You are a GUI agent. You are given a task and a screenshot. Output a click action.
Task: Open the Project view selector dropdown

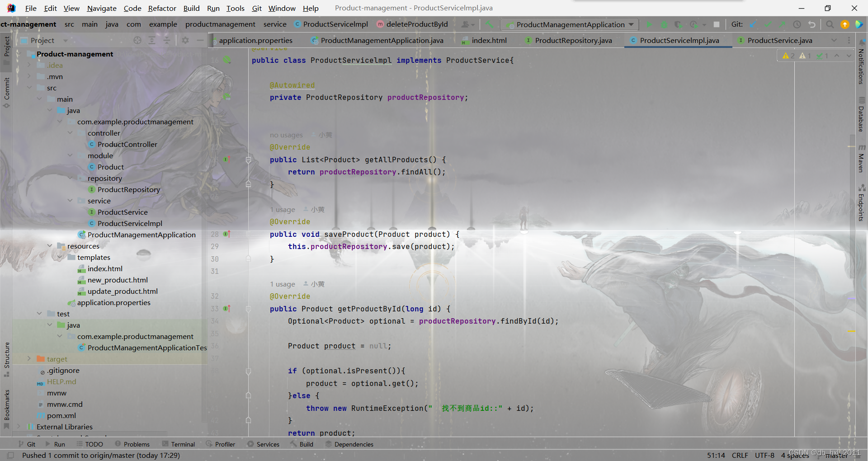coord(45,41)
